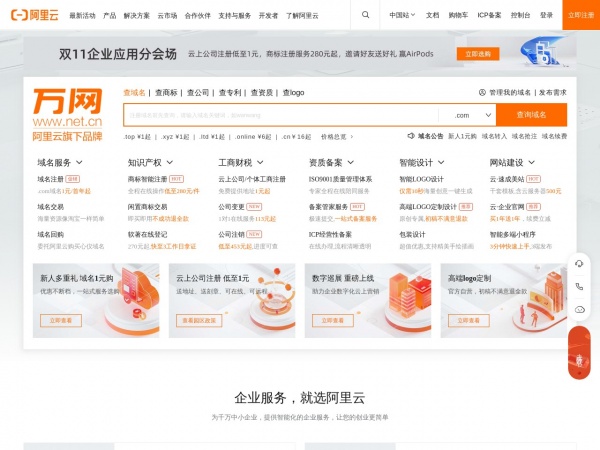Click the 立即注册 button at top right

point(579,16)
